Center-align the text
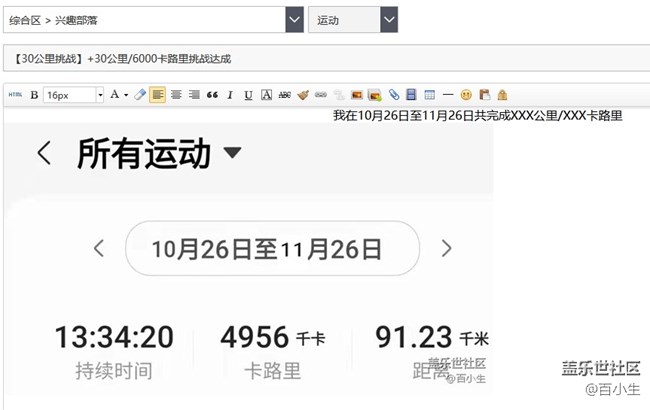The image size is (650, 410). pyautogui.click(x=176, y=95)
